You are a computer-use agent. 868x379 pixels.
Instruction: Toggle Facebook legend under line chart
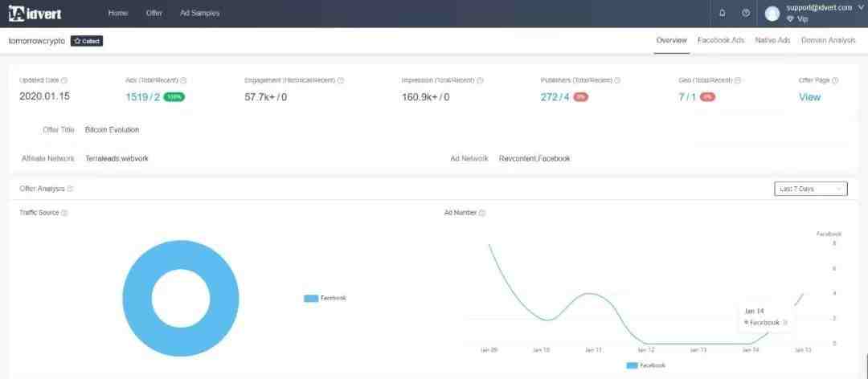tap(645, 365)
